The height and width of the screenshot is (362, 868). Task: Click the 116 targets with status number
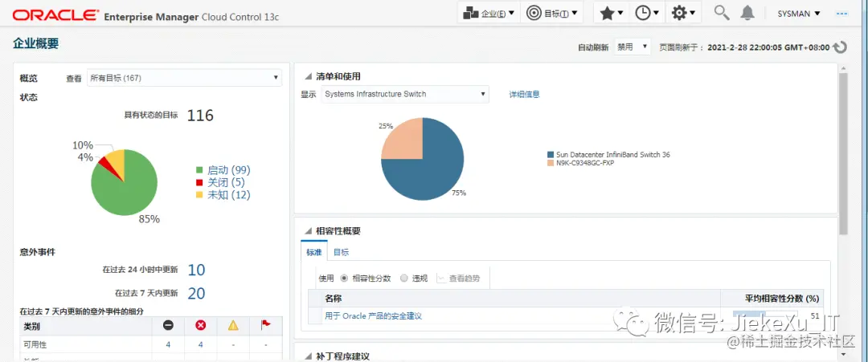pyautogui.click(x=200, y=115)
